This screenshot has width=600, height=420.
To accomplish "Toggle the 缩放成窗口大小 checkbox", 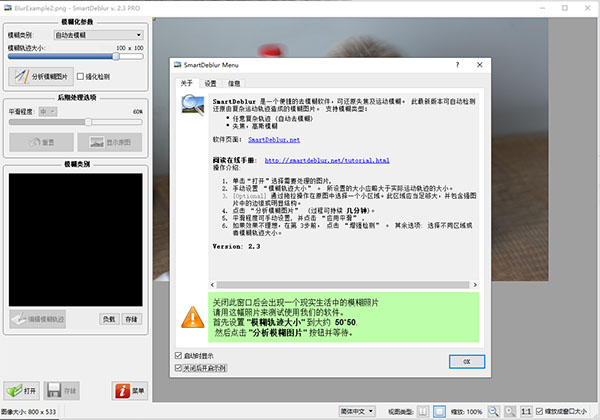I will coord(540,412).
